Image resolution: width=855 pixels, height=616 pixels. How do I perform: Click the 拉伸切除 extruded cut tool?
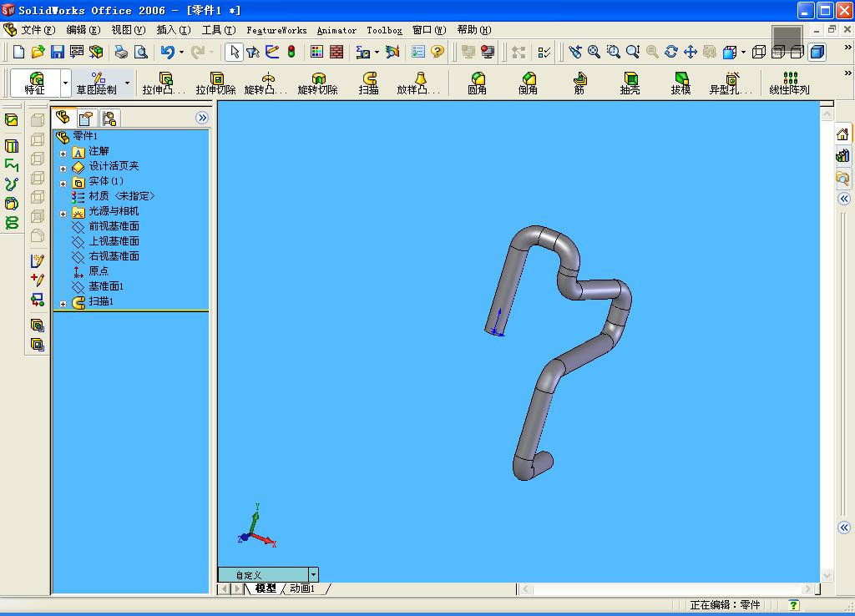(216, 83)
